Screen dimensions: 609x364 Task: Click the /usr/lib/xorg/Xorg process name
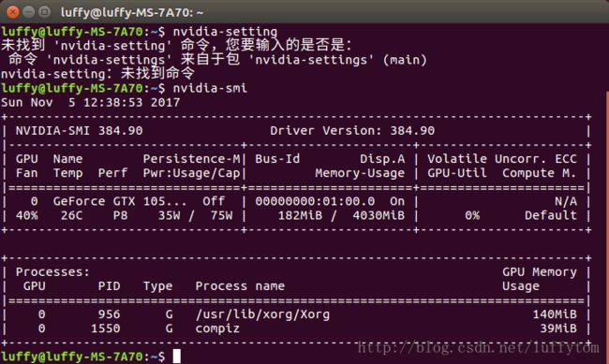(x=262, y=314)
